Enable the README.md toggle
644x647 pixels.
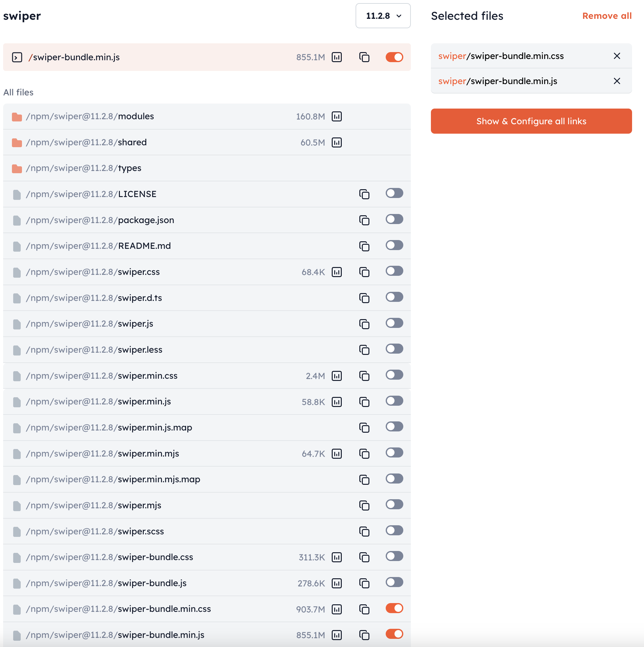tap(394, 245)
